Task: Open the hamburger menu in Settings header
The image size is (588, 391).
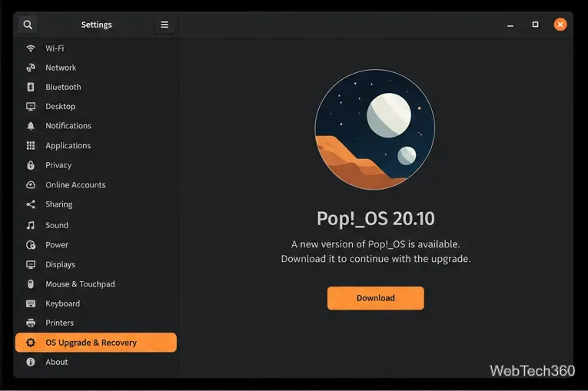Action: click(x=164, y=25)
